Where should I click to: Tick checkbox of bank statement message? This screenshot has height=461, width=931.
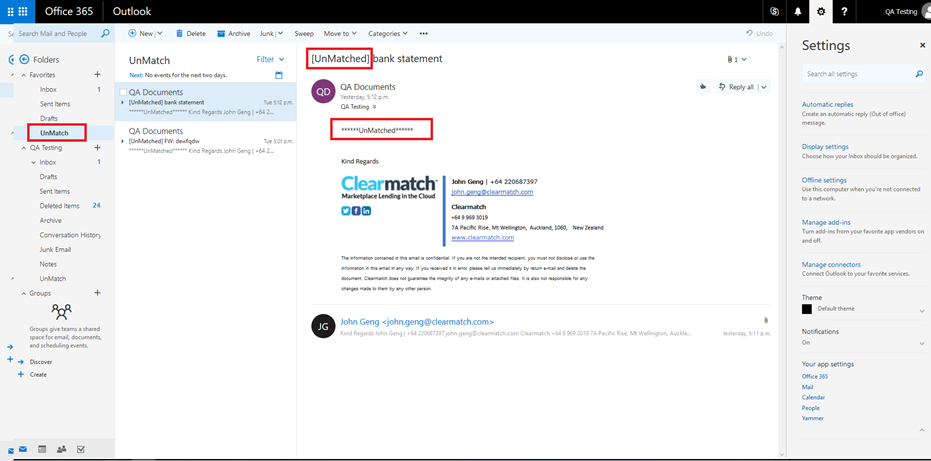click(x=123, y=92)
